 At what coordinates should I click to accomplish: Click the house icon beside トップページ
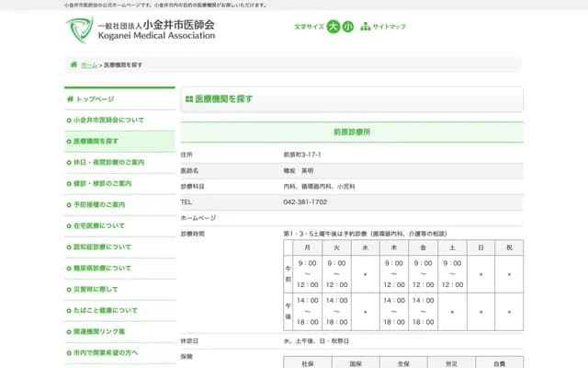(69, 98)
